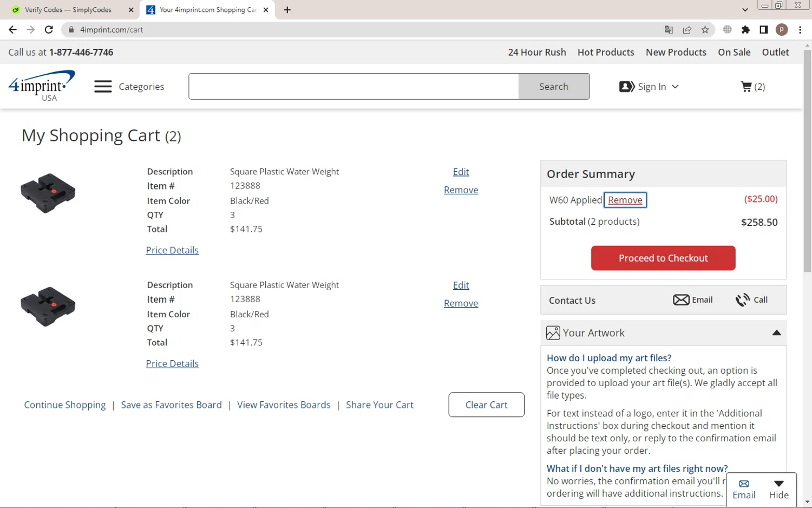This screenshot has width=812, height=508.
Task: Reload the 4imprint cart page
Action: click(x=49, y=30)
